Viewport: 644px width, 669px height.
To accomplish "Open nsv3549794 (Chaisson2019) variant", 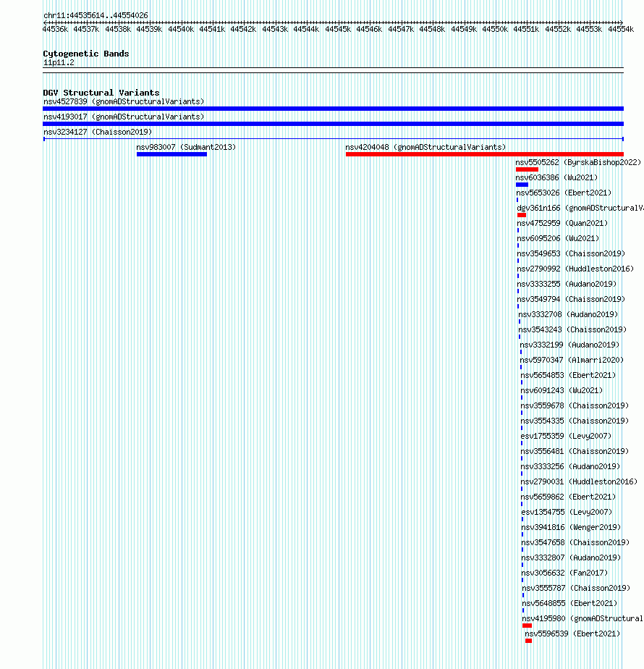I will pos(571,299).
